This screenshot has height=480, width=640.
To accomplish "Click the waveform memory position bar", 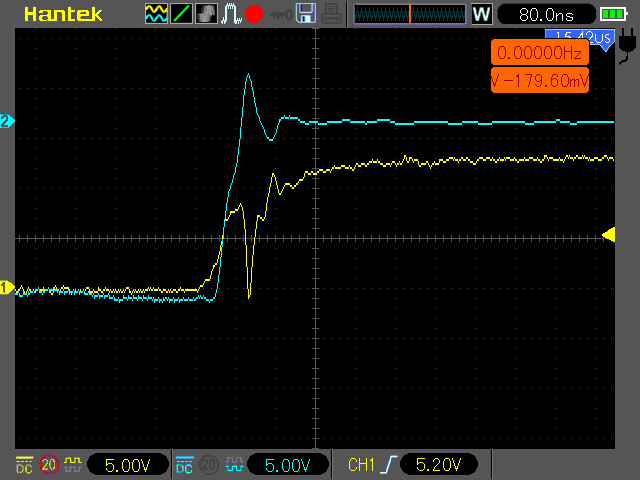I will [409, 14].
